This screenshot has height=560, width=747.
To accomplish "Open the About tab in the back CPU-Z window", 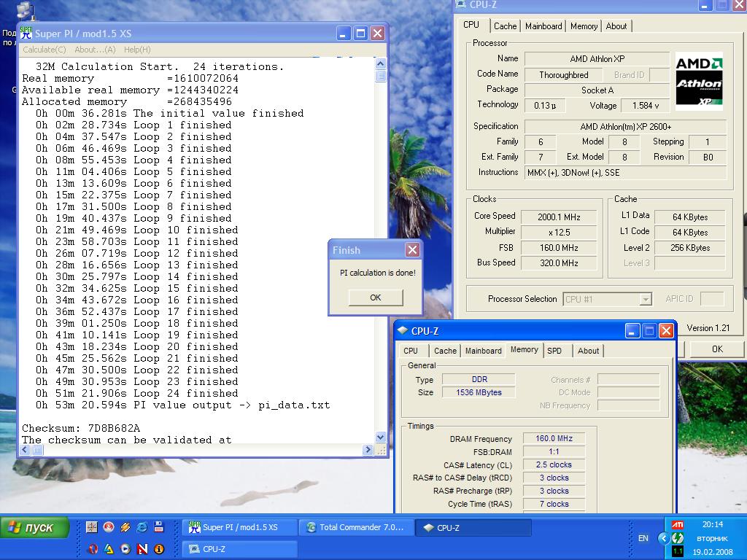I will [616, 26].
